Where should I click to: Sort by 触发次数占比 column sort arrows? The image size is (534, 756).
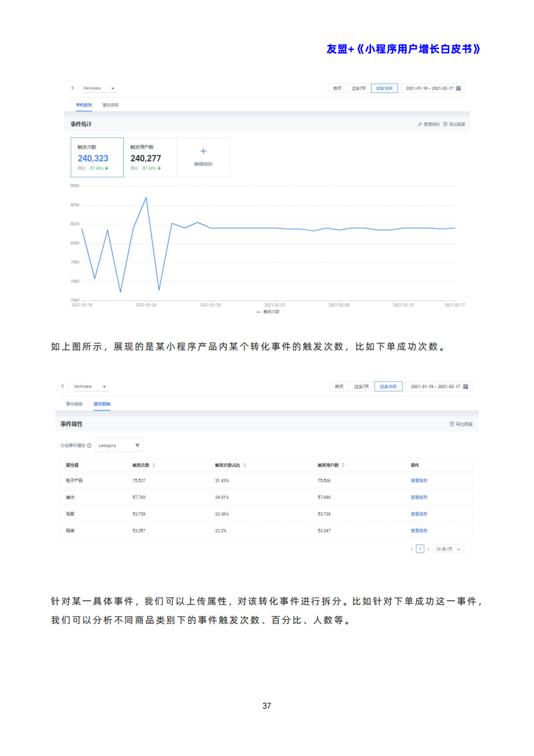pos(244,465)
